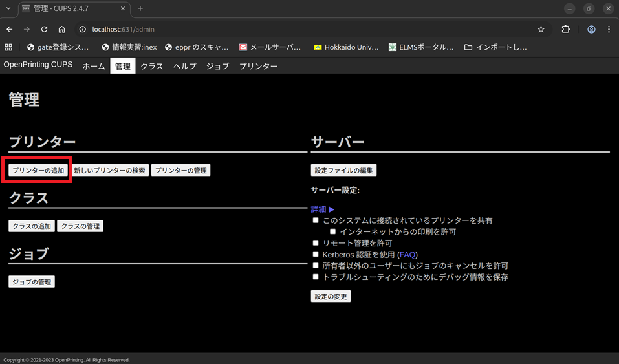
Task: Open the ジョブ navigation tab
Action: pos(217,67)
